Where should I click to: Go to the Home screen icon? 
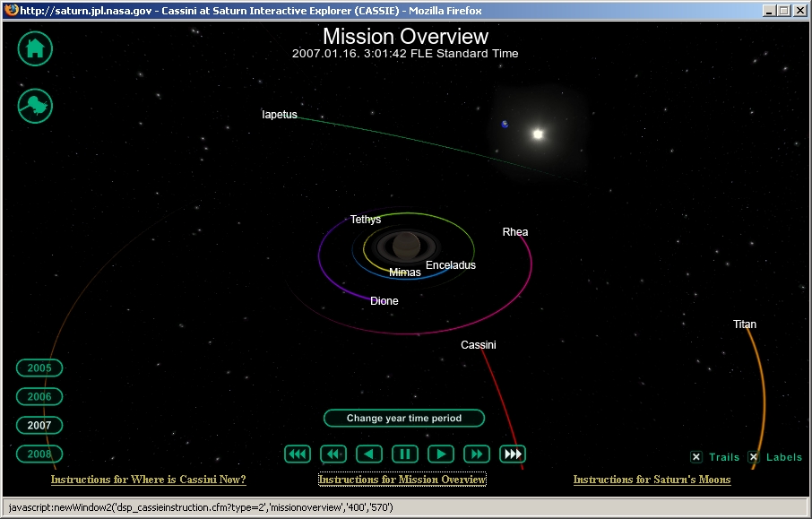pyautogui.click(x=35, y=48)
